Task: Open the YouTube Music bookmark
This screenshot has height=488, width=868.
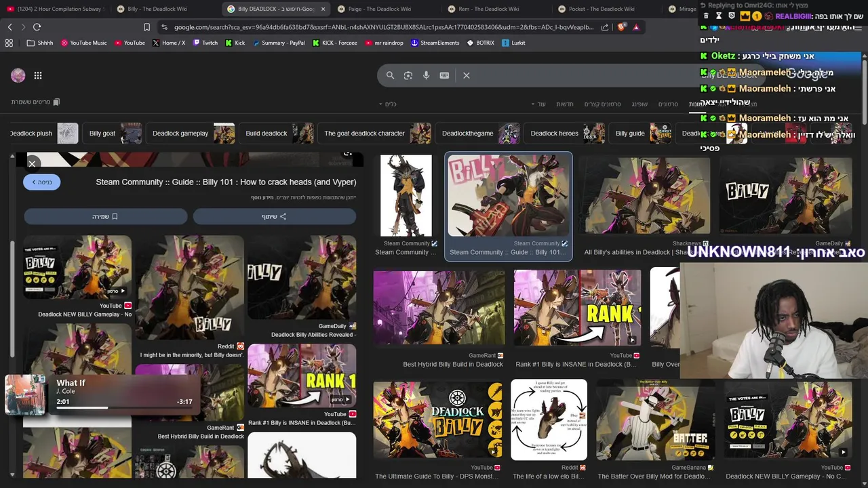Action: pos(83,43)
